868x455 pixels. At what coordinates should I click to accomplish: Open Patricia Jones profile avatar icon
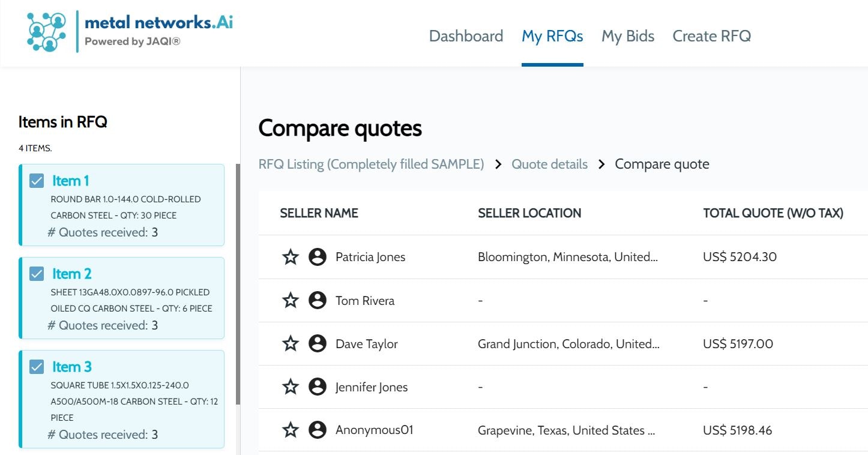coord(318,258)
